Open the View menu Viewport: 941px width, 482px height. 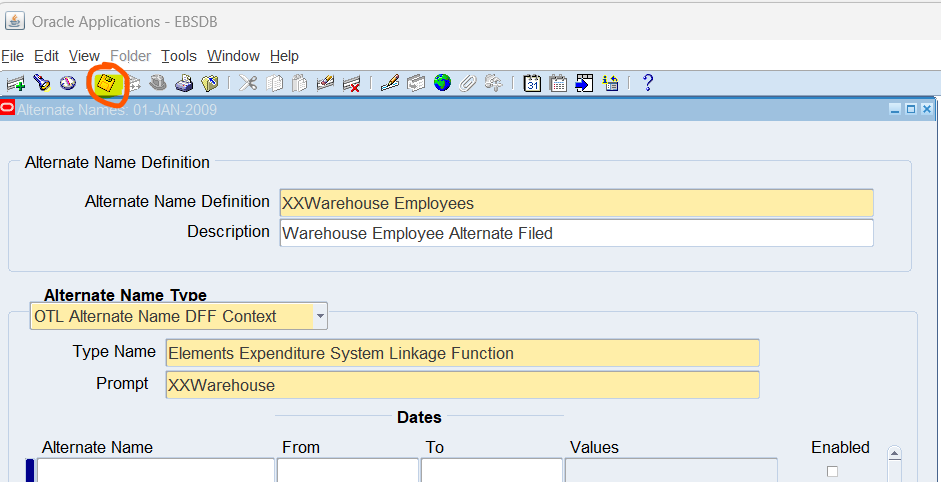tap(84, 56)
